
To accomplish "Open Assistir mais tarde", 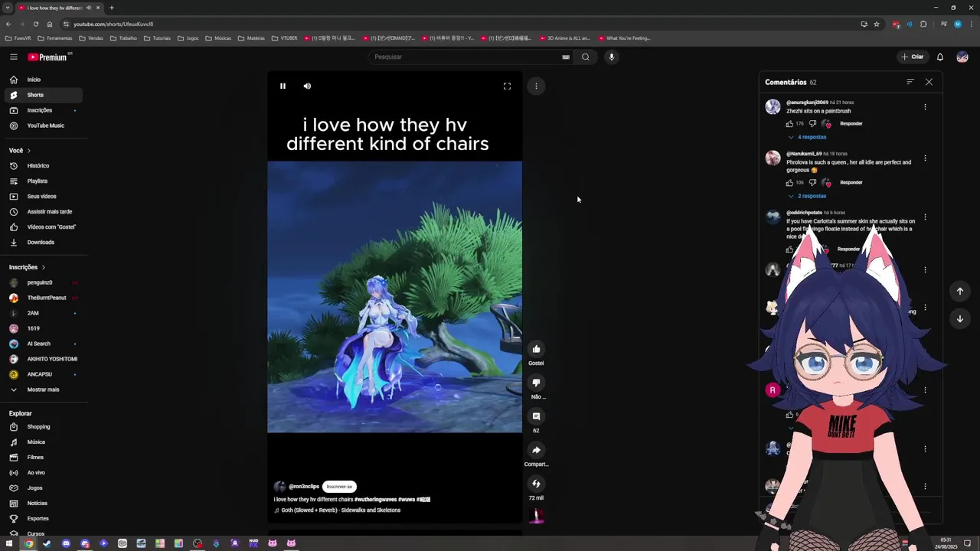I will point(43,211).
